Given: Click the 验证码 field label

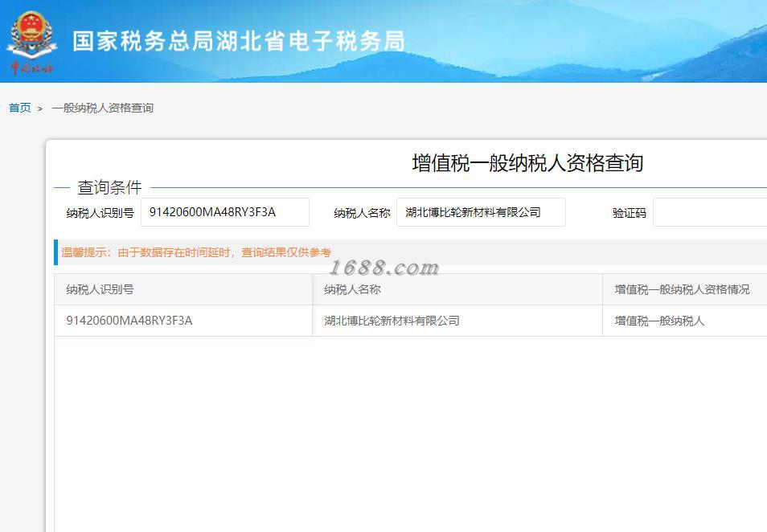Looking at the screenshot, I should pyautogui.click(x=629, y=213).
